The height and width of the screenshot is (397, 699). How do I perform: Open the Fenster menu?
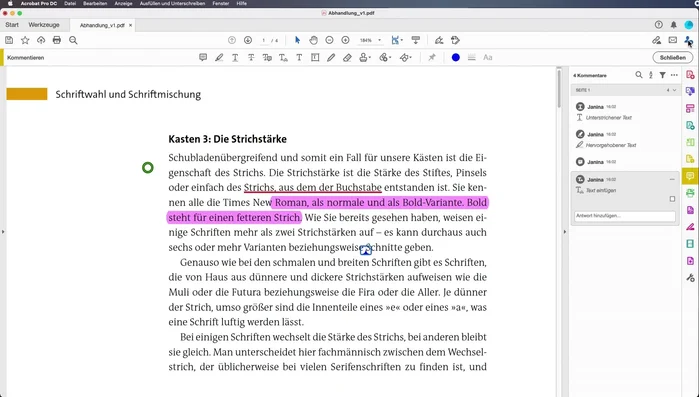[x=221, y=3]
